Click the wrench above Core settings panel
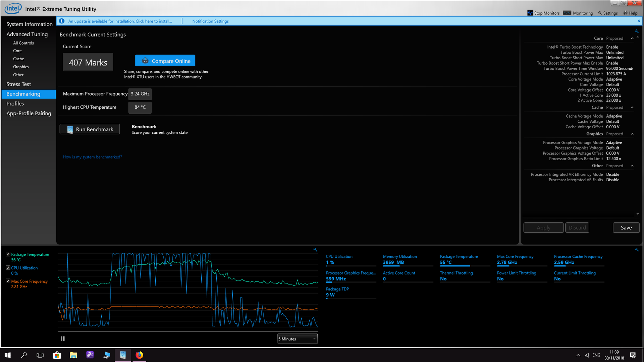The height and width of the screenshot is (362, 644). coord(637,31)
